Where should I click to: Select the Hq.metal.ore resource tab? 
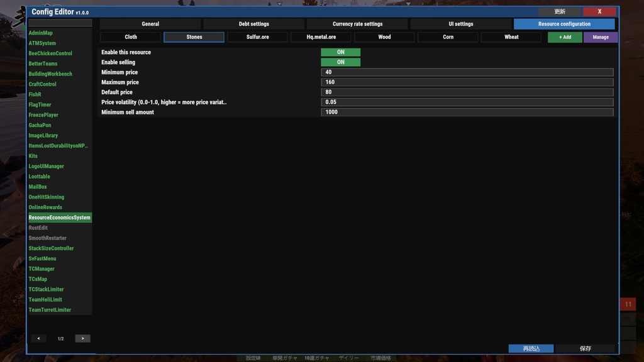click(321, 36)
